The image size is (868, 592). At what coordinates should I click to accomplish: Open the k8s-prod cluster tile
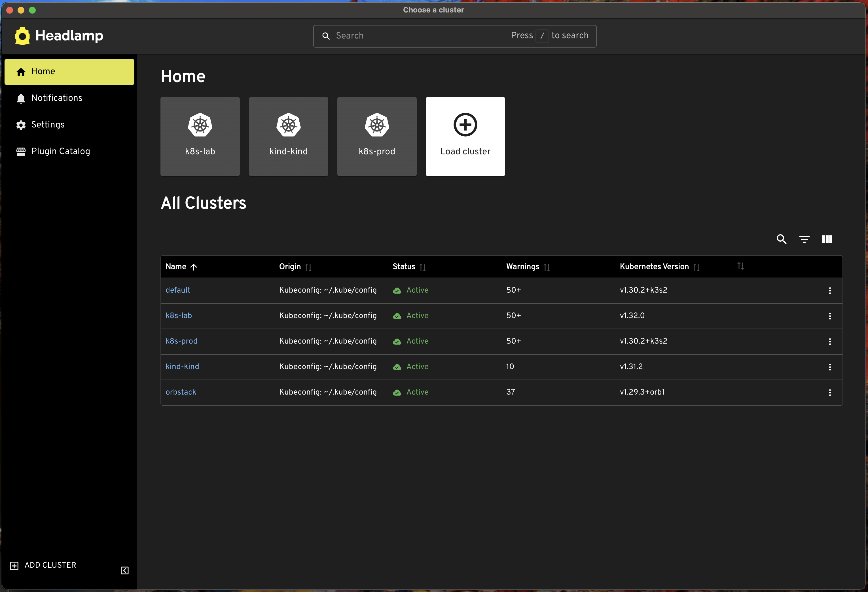pyautogui.click(x=376, y=136)
